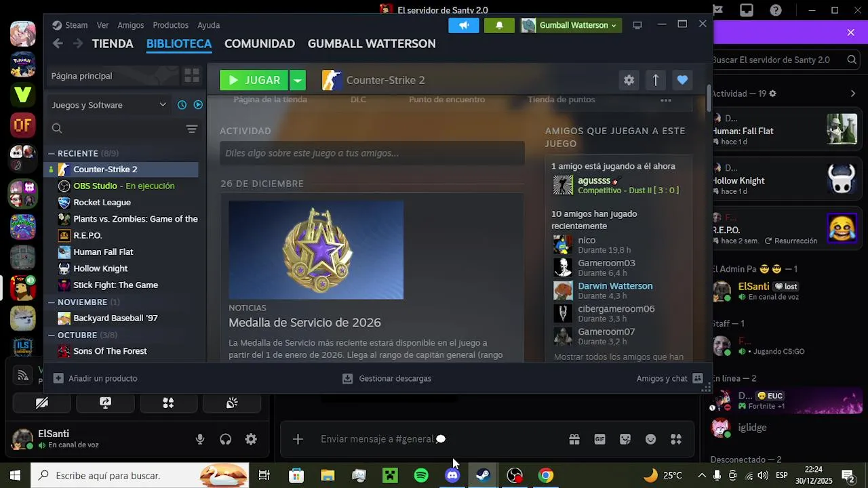Open the dropdown arrow beside JUGAR

tap(298, 80)
